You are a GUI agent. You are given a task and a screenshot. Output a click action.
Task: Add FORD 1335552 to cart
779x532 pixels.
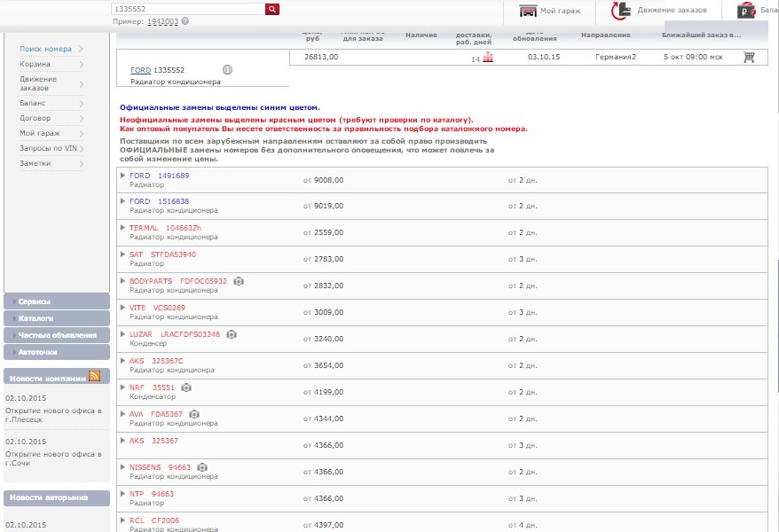(x=749, y=57)
